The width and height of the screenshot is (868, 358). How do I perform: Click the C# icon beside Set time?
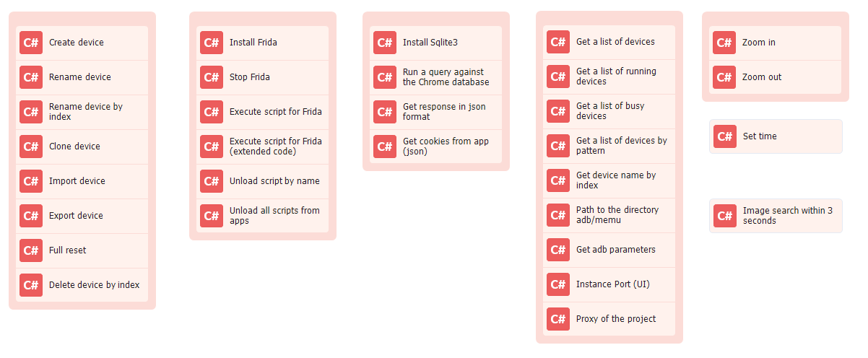tap(725, 136)
